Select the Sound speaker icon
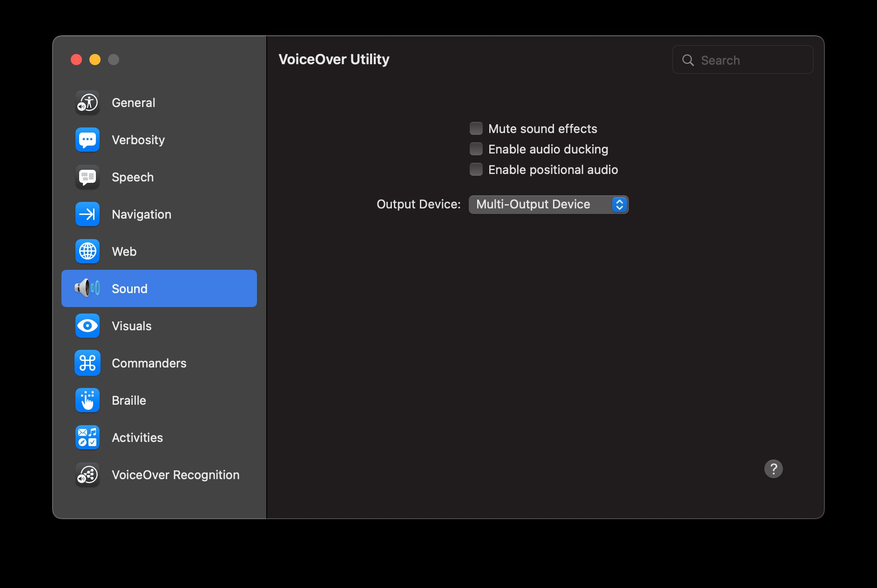Image resolution: width=877 pixels, height=588 pixels. 87,288
